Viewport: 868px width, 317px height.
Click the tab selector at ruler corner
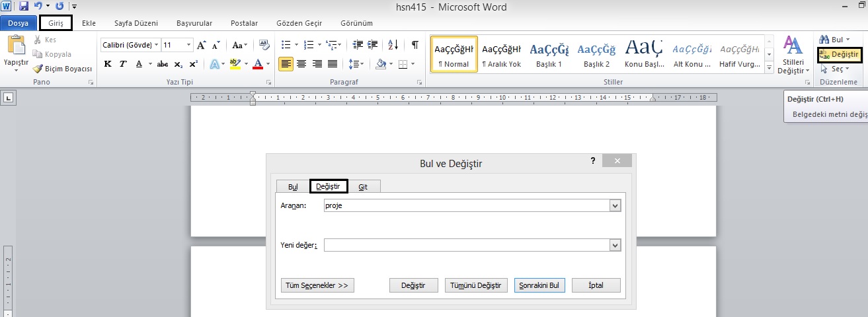pos(9,98)
